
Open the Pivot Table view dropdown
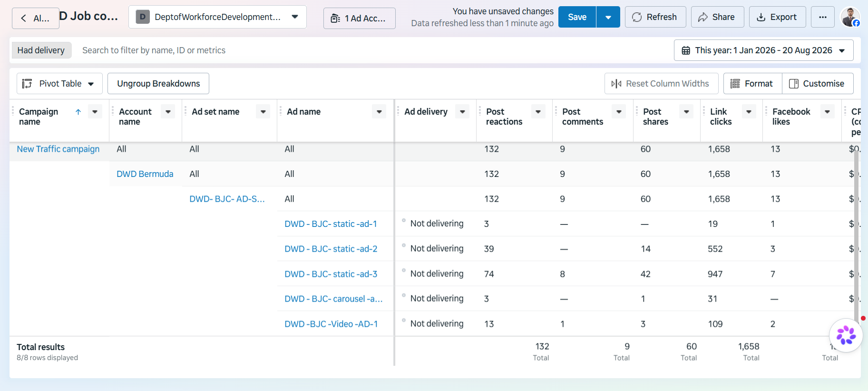click(59, 84)
